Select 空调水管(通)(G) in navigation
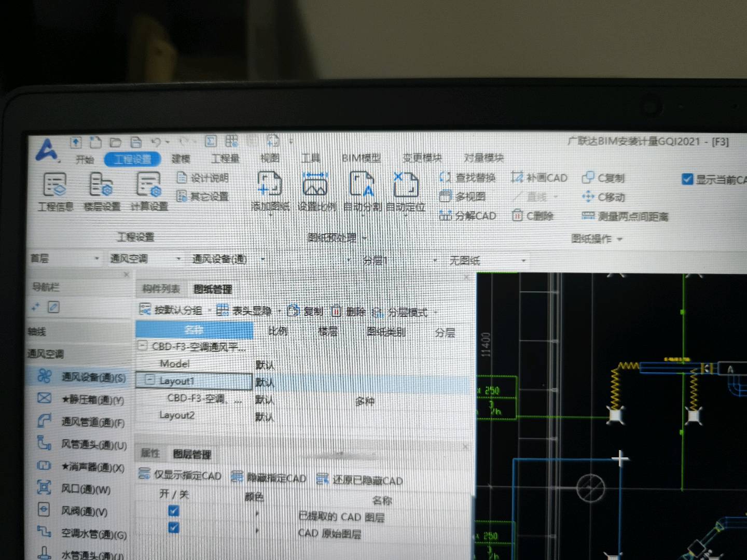This screenshot has height=560, width=747. coord(81,533)
